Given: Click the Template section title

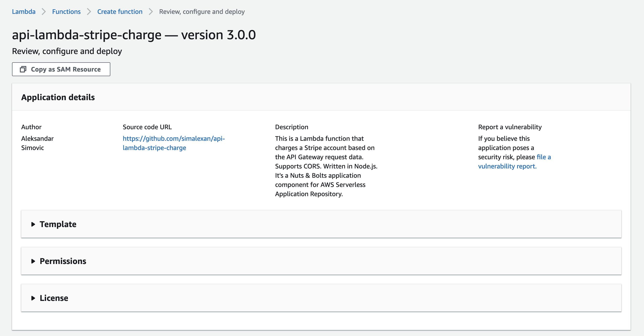Looking at the screenshot, I should [x=58, y=224].
